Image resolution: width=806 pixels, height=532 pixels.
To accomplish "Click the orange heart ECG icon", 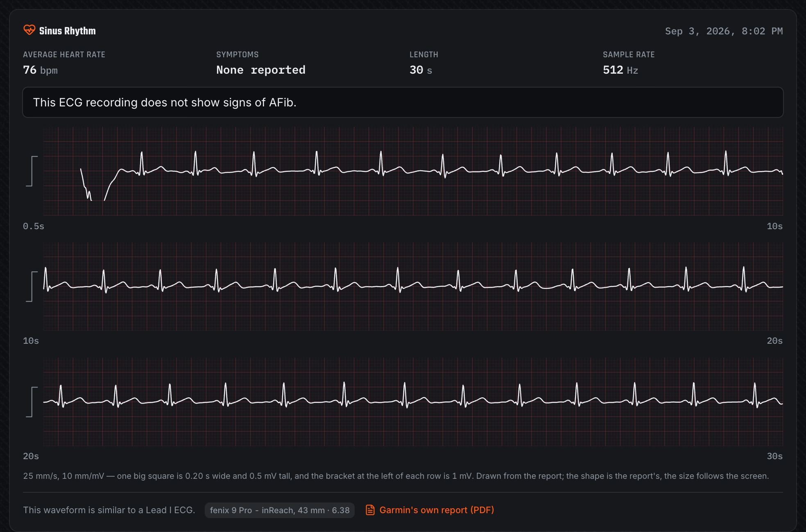I will click(29, 30).
